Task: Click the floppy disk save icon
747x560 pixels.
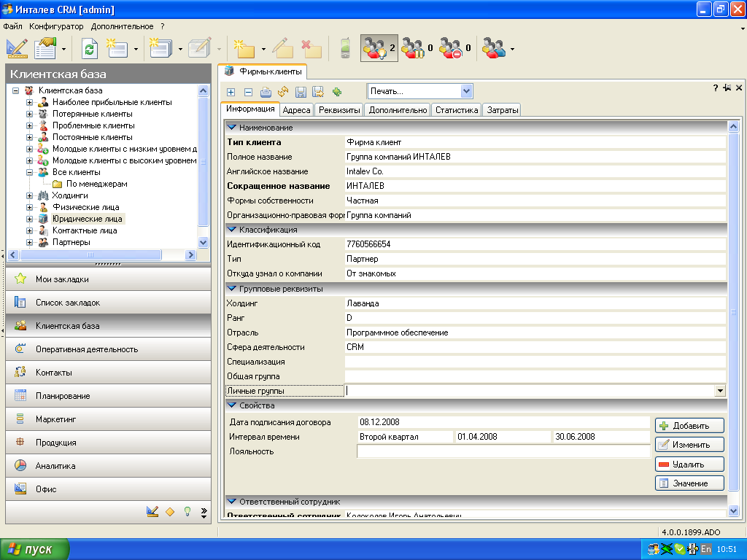Action: [x=301, y=92]
